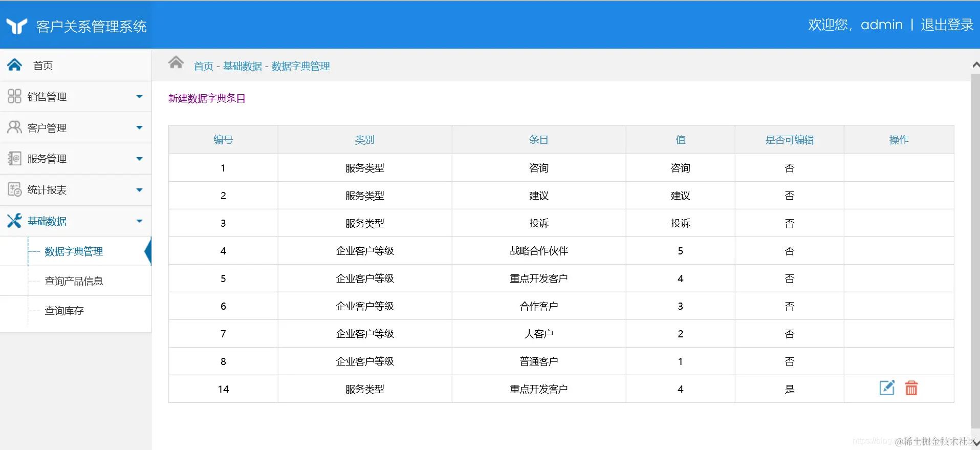Click the admin username in the header
Image resolution: width=980 pixels, height=450 pixels.
(881, 25)
